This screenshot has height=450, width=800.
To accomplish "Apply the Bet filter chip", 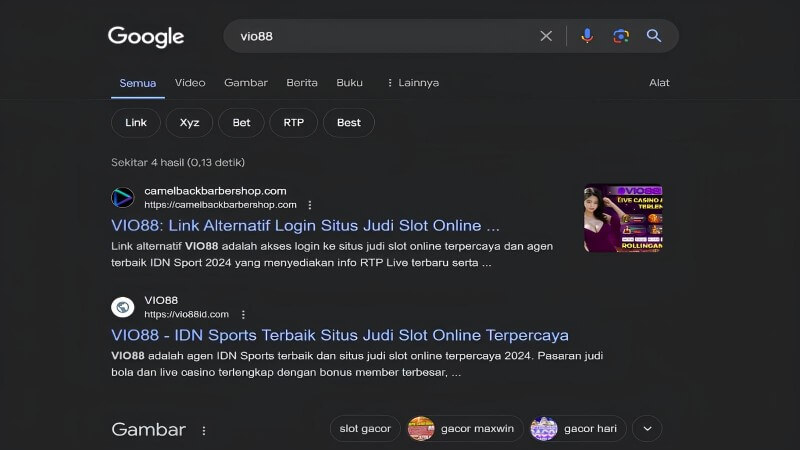I will (241, 122).
